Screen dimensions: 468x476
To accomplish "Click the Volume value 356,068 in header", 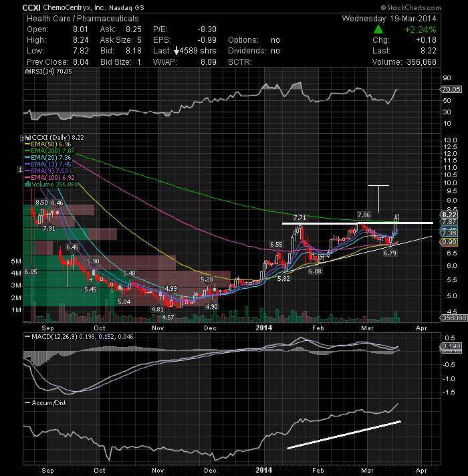I will tap(421, 62).
